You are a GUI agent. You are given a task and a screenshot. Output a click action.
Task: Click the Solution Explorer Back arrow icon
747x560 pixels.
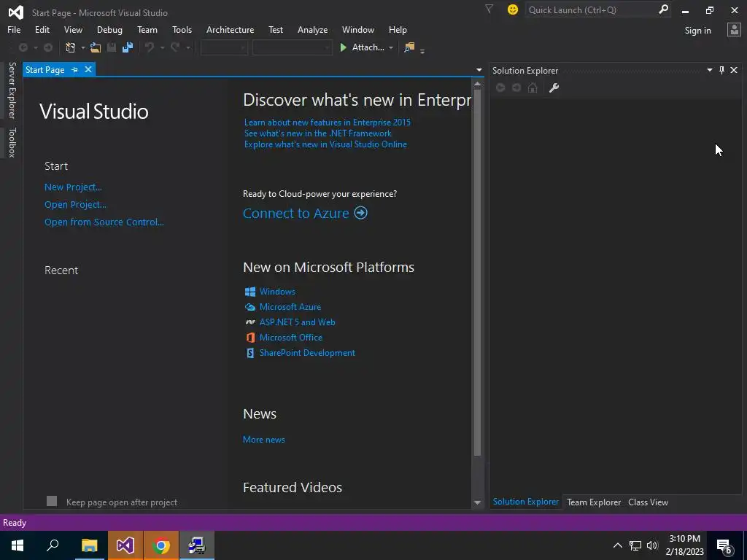pyautogui.click(x=500, y=87)
